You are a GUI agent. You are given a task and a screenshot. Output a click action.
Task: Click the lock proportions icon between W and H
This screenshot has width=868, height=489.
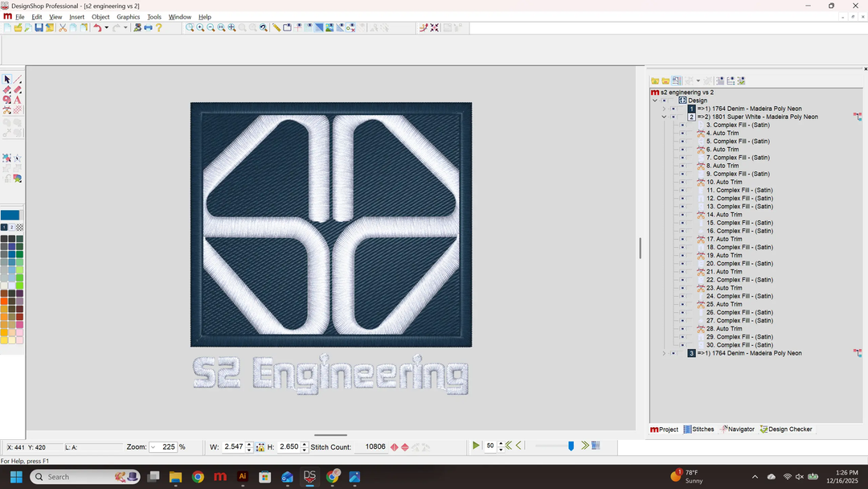[x=260, y=447]
